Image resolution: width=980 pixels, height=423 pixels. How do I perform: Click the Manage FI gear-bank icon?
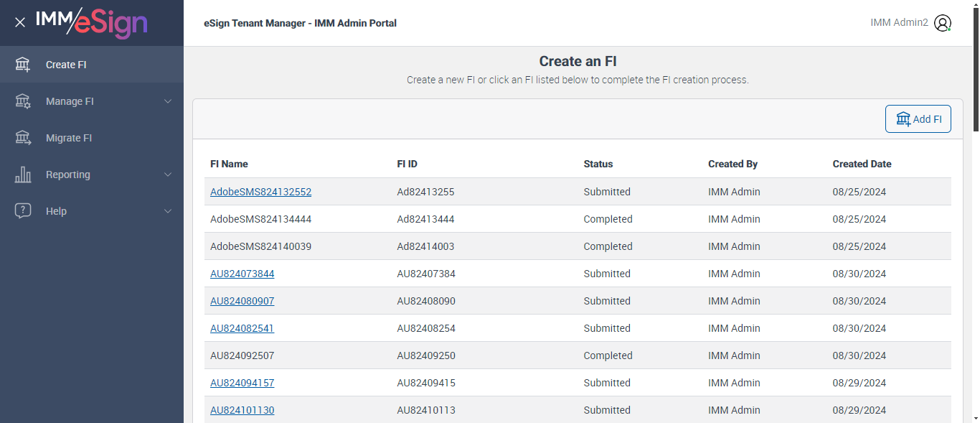23,101
